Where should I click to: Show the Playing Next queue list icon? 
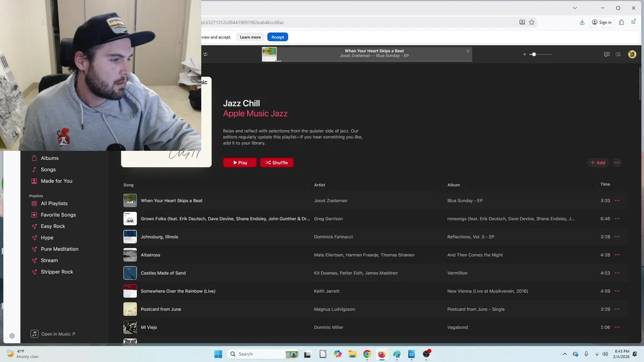618,54
